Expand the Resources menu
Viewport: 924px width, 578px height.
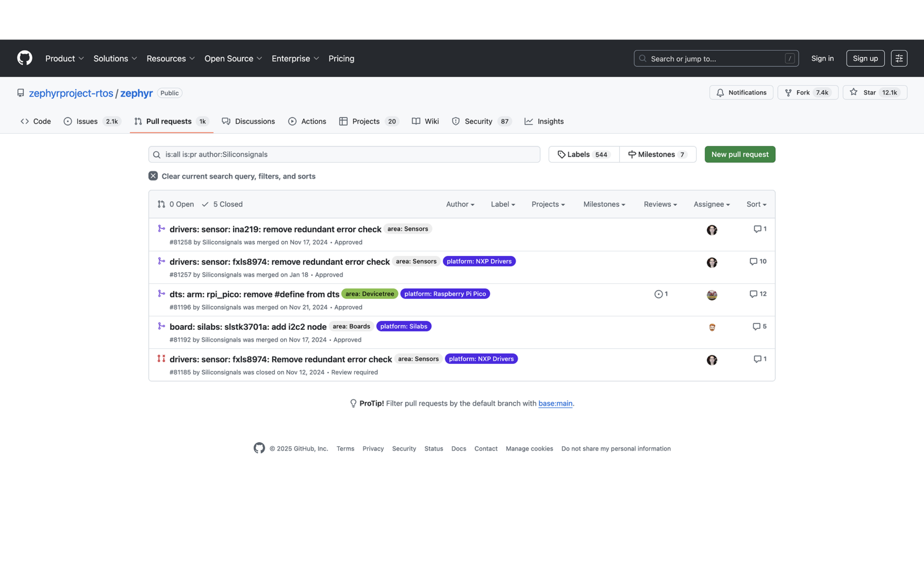tap(171, 58)
